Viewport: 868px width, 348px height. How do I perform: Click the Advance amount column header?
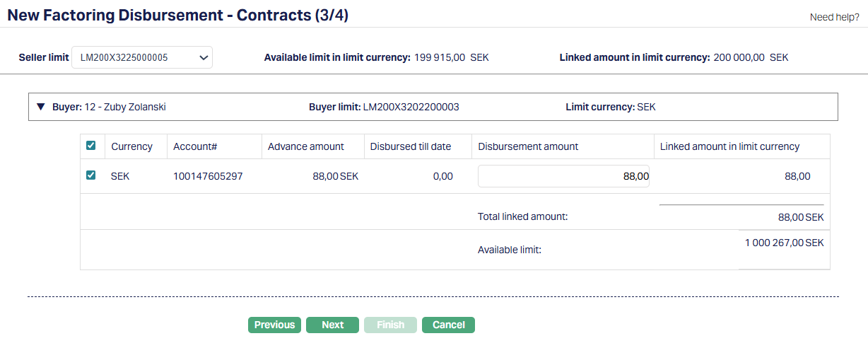(x=306, y=146)
